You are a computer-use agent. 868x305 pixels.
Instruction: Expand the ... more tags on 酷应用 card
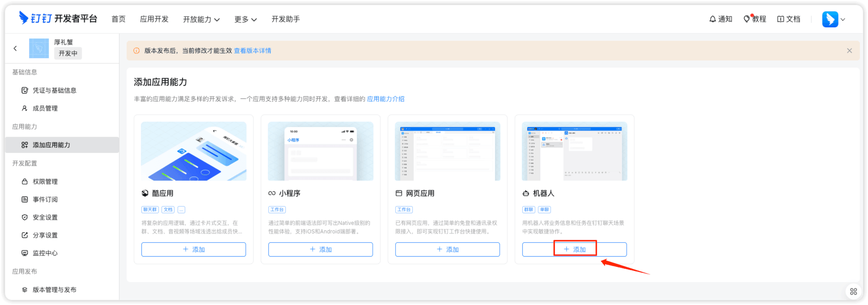[x=182, y=209]
